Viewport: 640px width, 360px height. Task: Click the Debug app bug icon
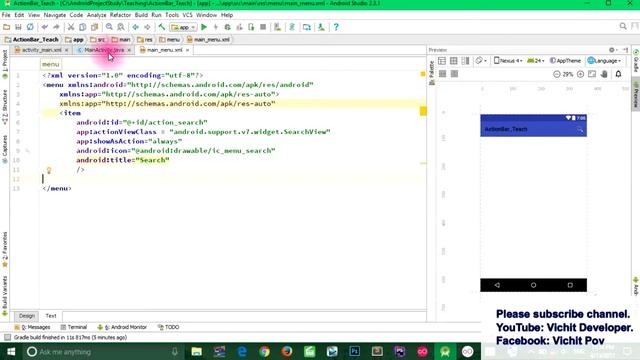(227, 27)
